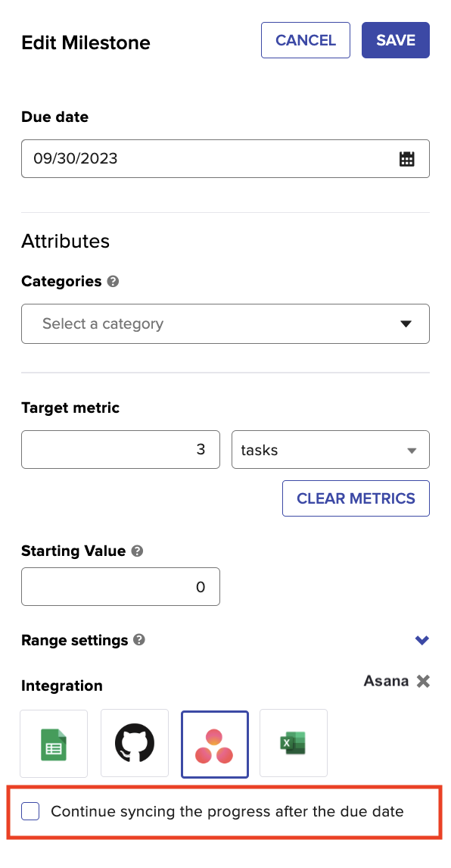Image resolution: width=451 pixels, height=868 pixels.
Task: Open the tasks unit dropdown
Action: click(331, 449)
